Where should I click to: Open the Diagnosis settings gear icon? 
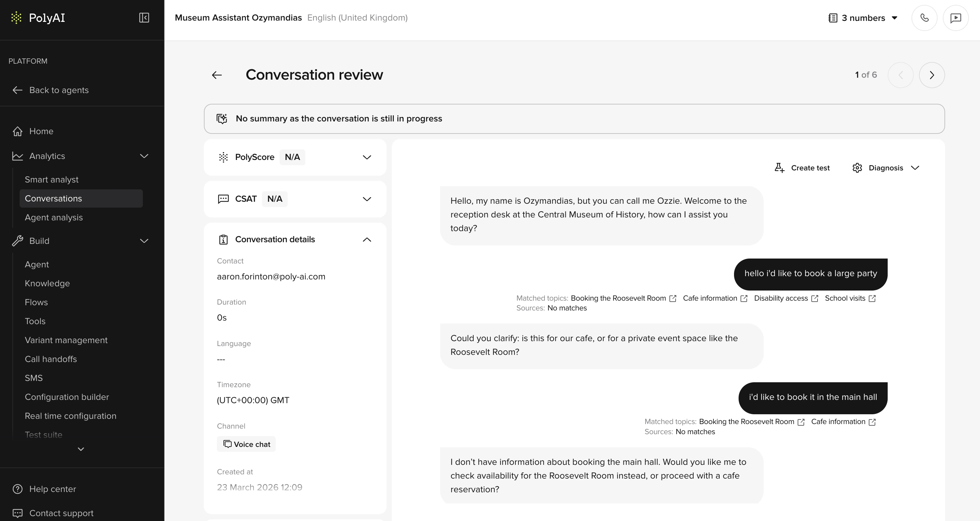click(857, 168)
